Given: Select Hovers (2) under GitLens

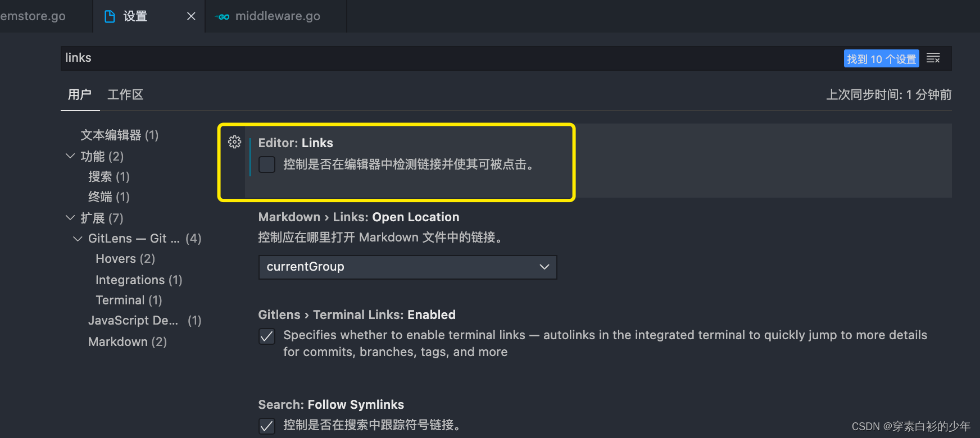Looking at the screenshot, I should 125,259.
